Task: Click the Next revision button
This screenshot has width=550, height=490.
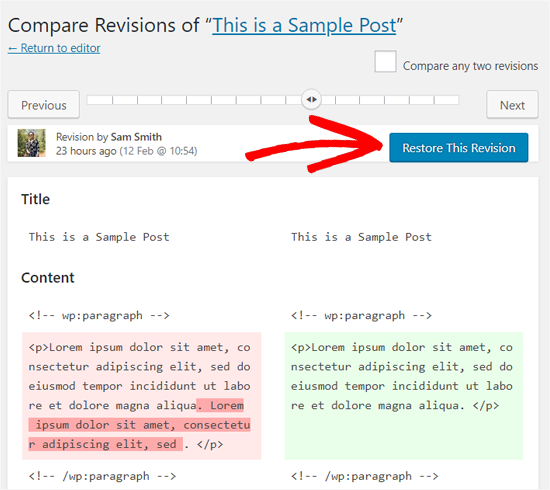Action: tap(512, 105)
